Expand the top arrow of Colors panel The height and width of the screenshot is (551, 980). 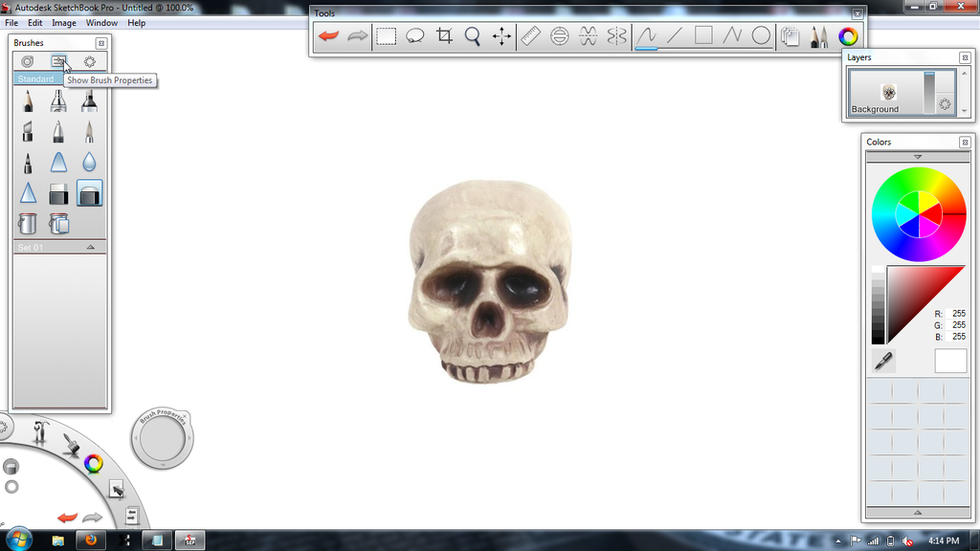pyautogui.click(x=918, y=157)
